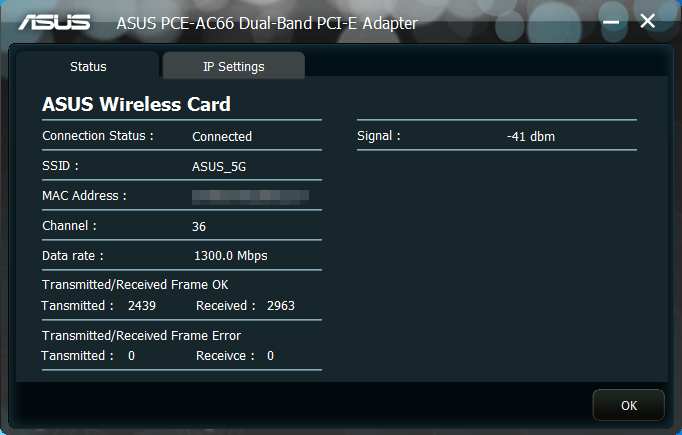The image size is (682, 435).
Task: Click the ASUS Wireless Card heading
Action: click(136, 104)
